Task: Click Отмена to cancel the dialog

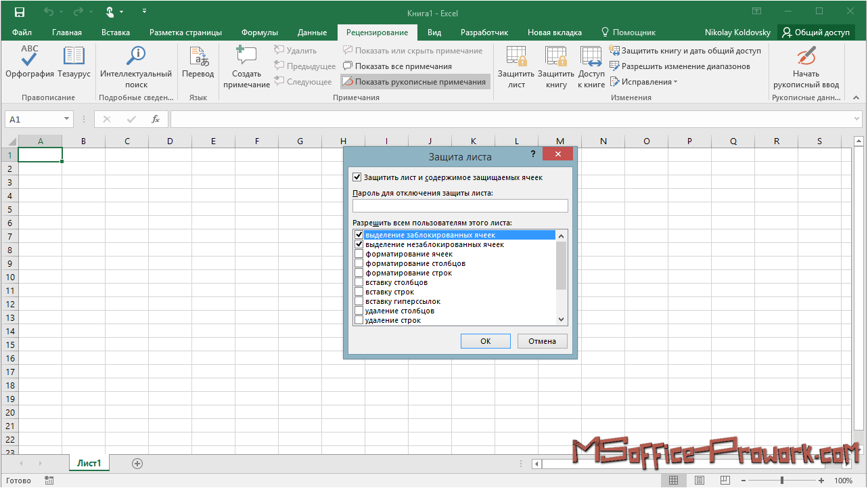Action: click(542, 341)
